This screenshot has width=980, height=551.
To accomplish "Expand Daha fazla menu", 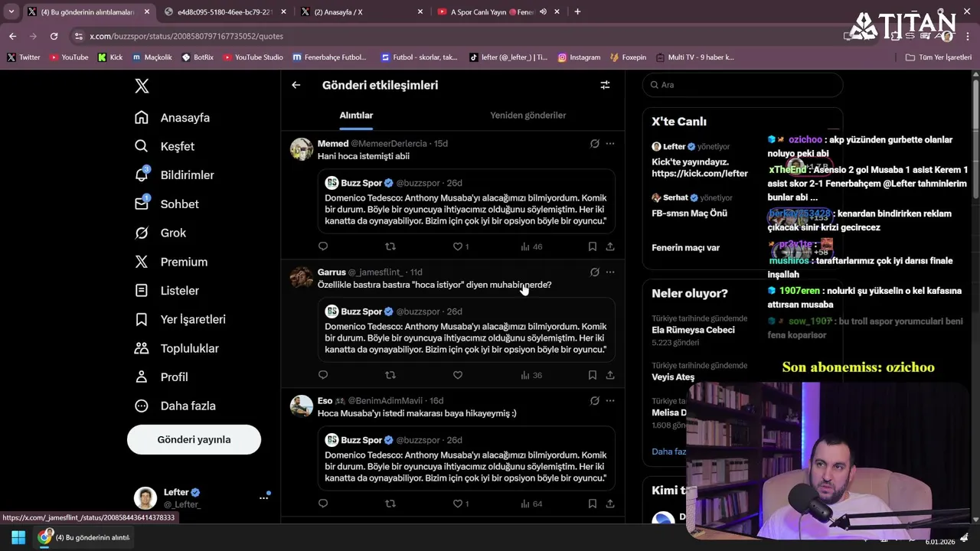I will pyautogui.click(x=175, y=406).
